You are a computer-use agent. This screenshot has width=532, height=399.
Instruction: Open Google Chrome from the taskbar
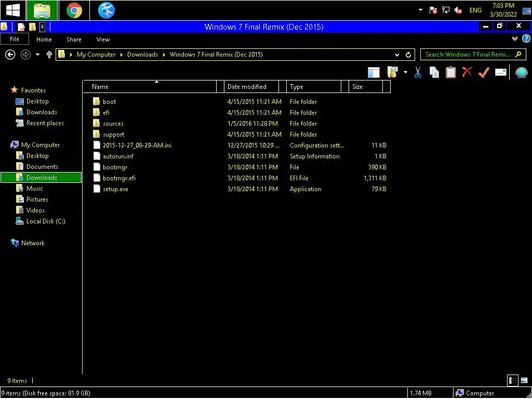pyautogui.click(x=74, y=10)
